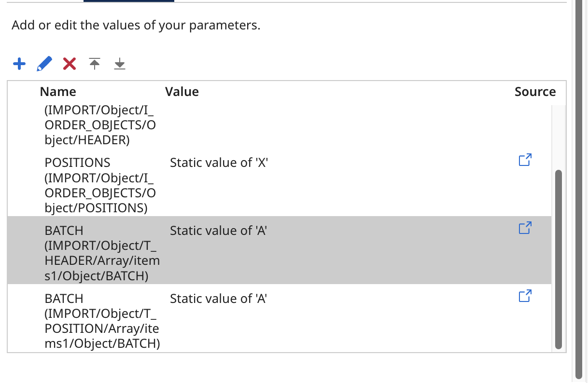Click the Name column header
This screenshot has height=383, width=588.
58,92
